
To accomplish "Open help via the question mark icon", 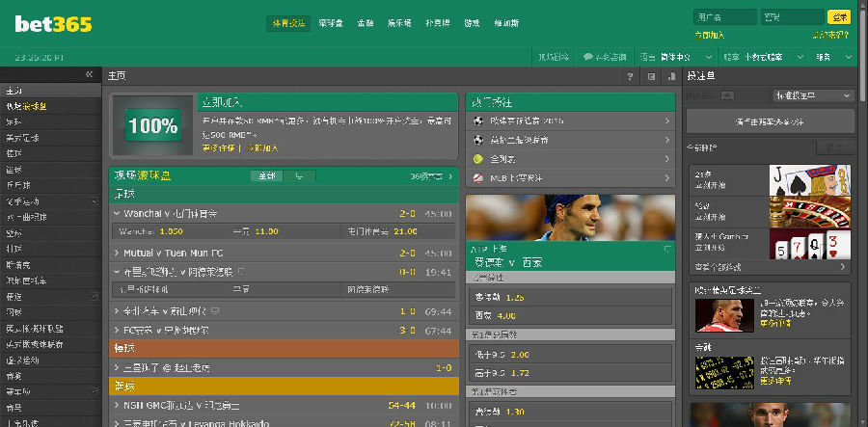I will point(630,76).
